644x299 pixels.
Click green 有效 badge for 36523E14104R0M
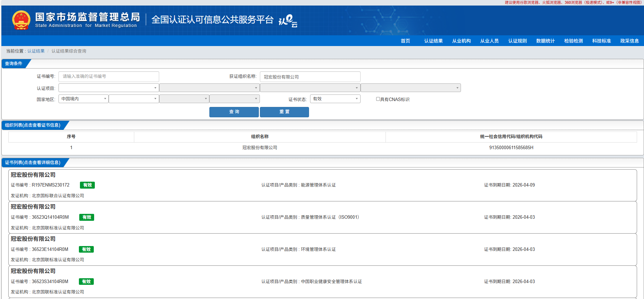coord(86,250)
